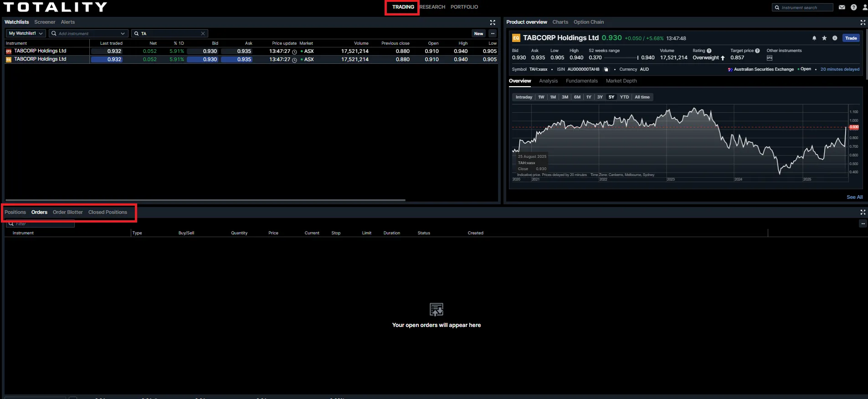Switch to the Closed Positions tab
This screenshot has width=868, height=399.
click(108, 212)
